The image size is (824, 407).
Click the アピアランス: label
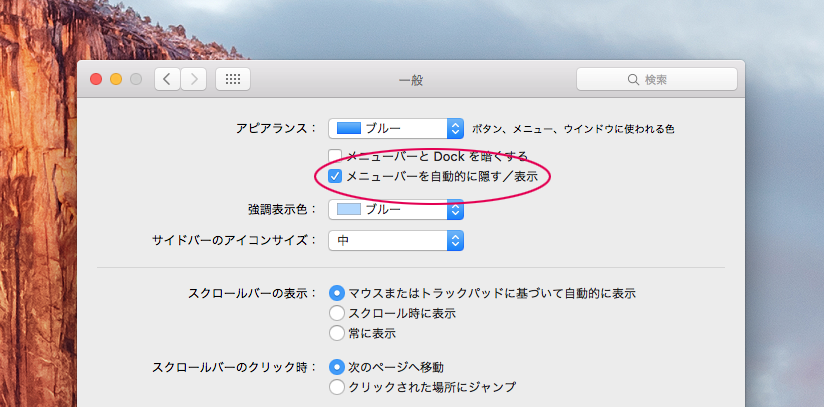[277, 128]
